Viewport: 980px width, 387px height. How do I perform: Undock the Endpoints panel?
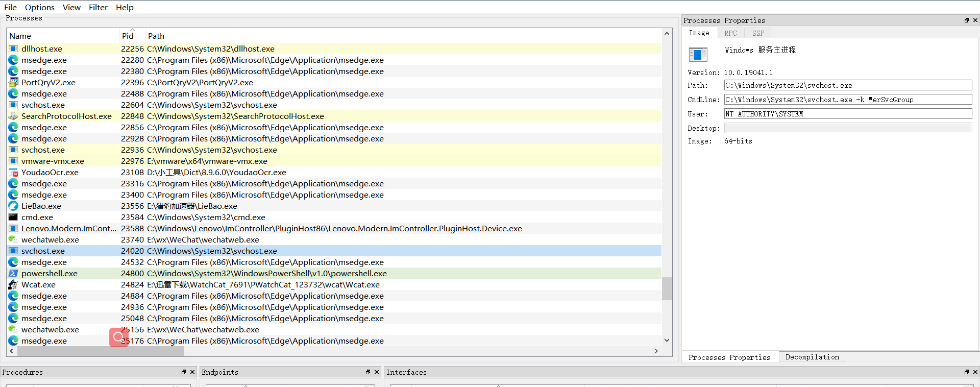[368, 372]
